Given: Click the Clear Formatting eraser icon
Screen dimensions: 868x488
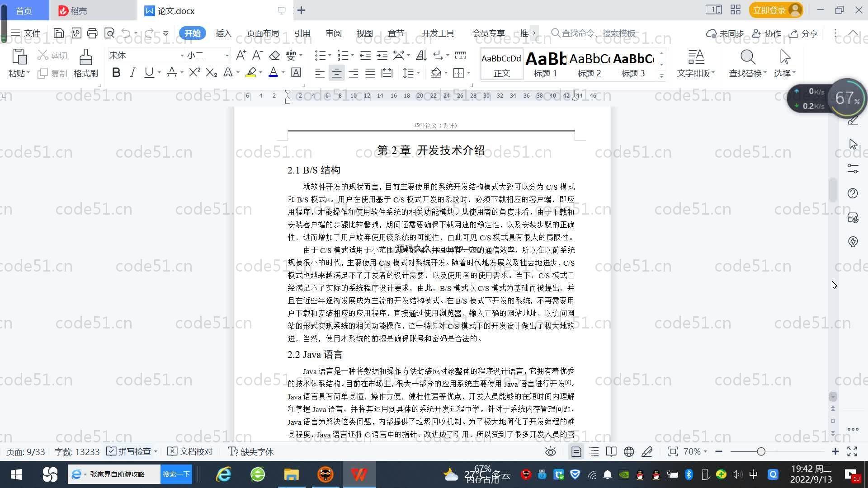Looking at the screenshot, I should point(274,55).
